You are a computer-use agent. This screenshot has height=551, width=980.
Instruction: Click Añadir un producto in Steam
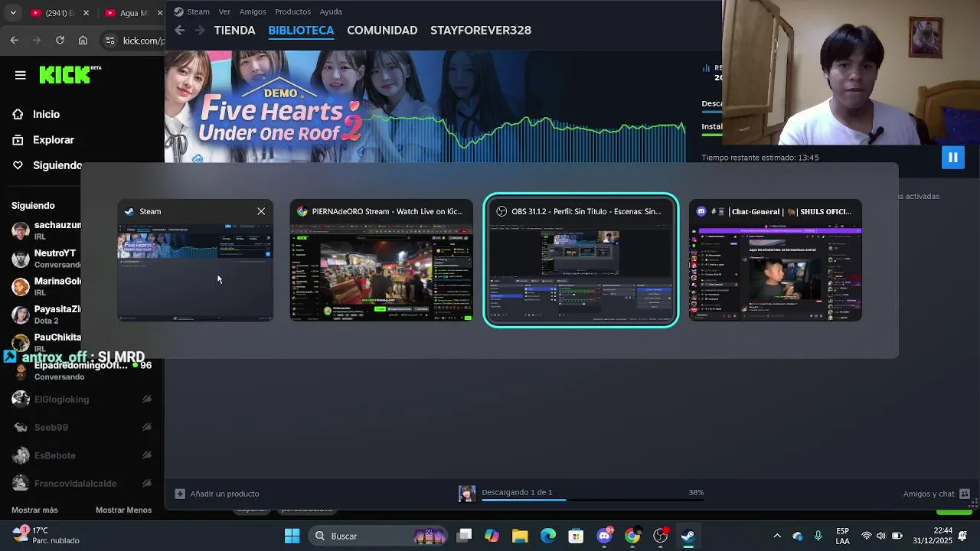[217, 494]
